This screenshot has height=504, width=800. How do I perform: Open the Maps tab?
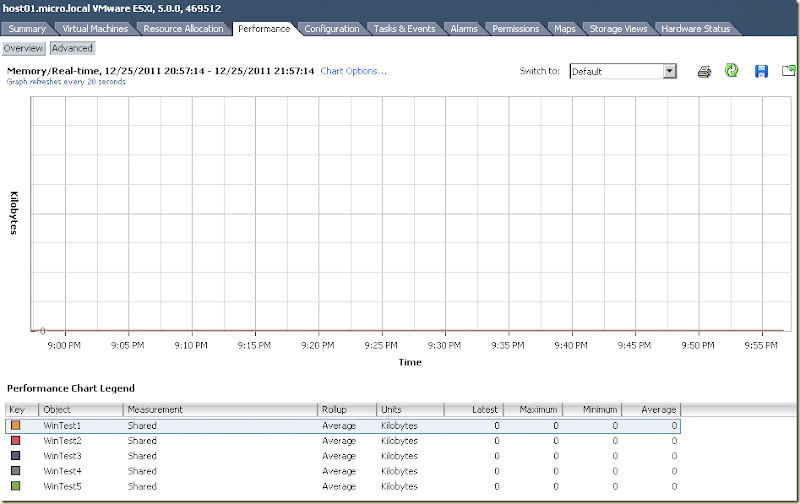565,29
